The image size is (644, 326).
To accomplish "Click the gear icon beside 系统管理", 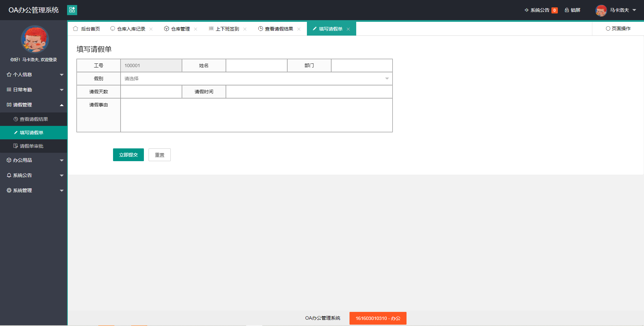I will [x=9, y=190].
